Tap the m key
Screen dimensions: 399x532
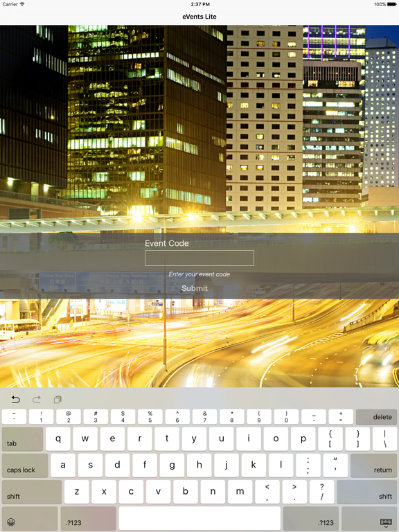(240, 492)
